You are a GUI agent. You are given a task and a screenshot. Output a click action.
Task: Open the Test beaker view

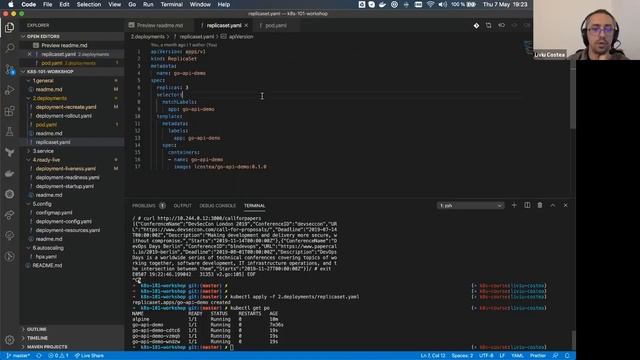(x=9, y=131)
